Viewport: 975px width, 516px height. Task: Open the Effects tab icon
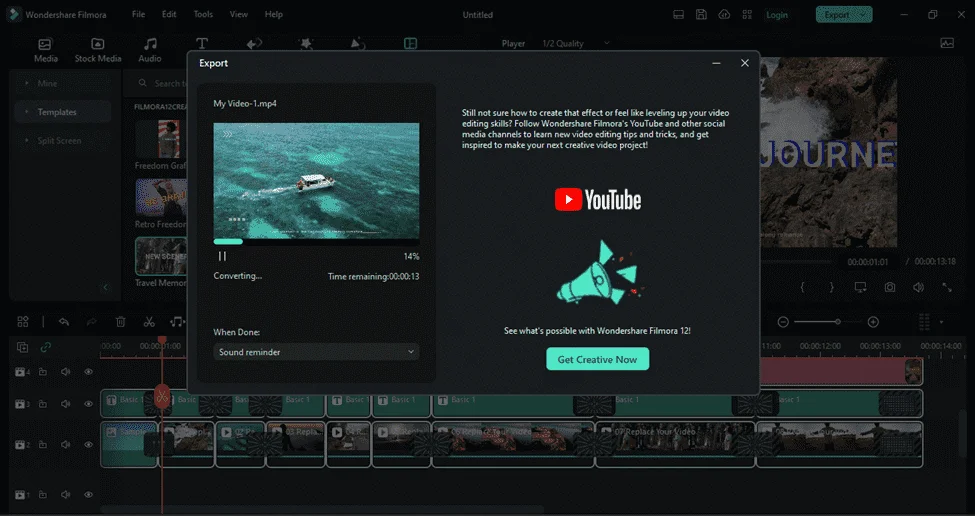[306, 44]
